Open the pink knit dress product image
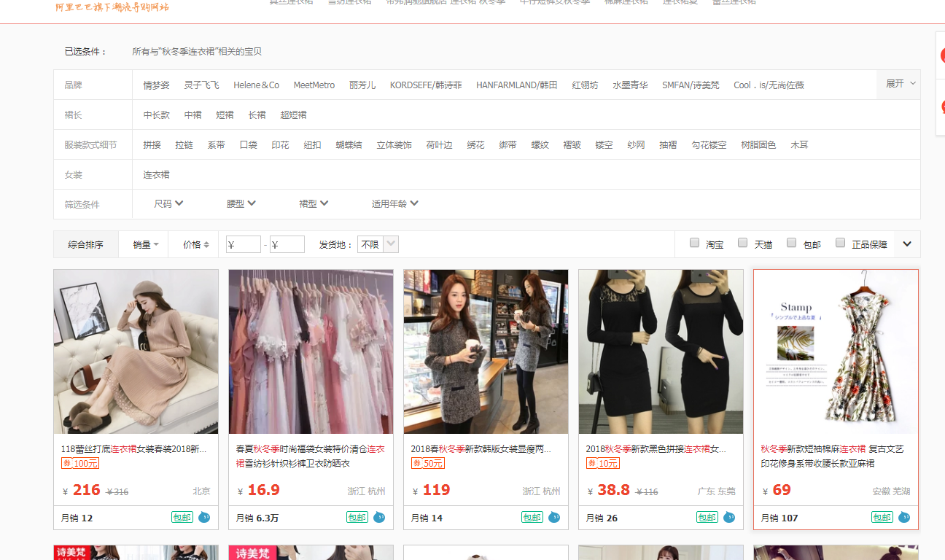The image size is (945, 560). point(136,352)
